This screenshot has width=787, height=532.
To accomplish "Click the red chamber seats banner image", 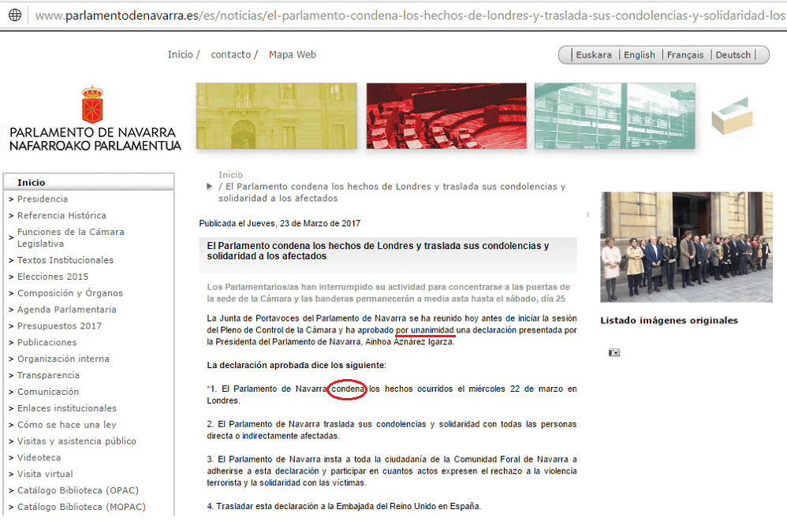I will tap(446, 116).
